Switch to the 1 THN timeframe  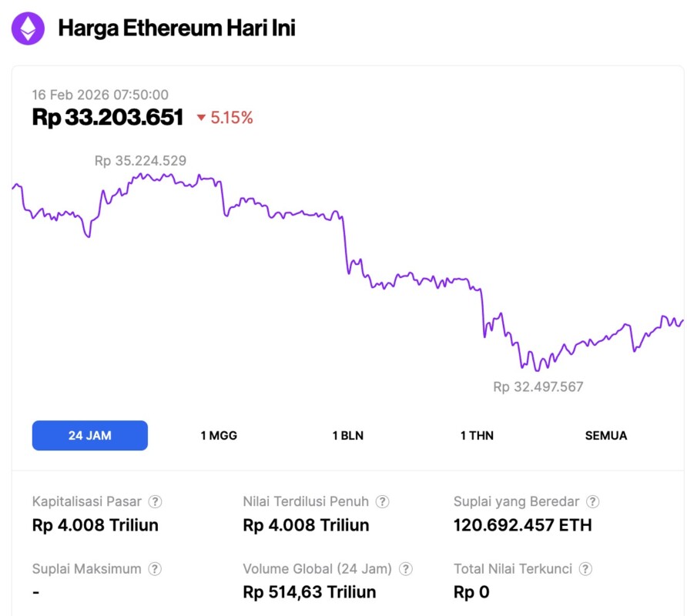[x=477, y=435]
